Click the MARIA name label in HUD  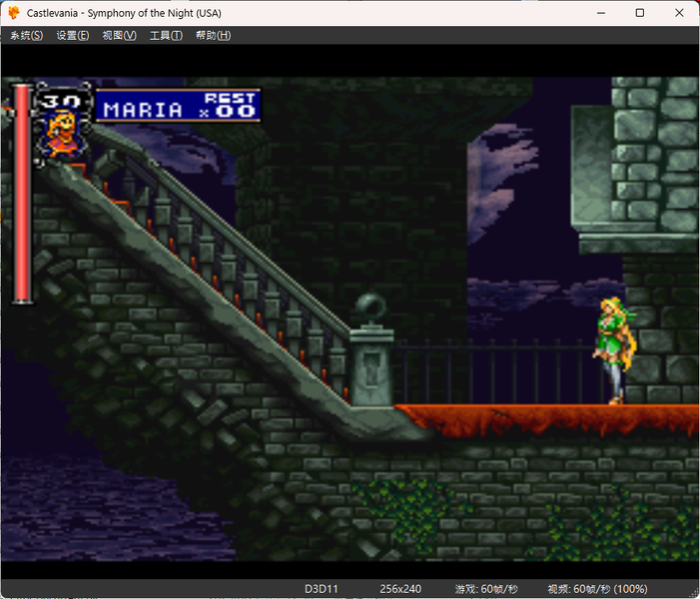click(x=143, y=110)
